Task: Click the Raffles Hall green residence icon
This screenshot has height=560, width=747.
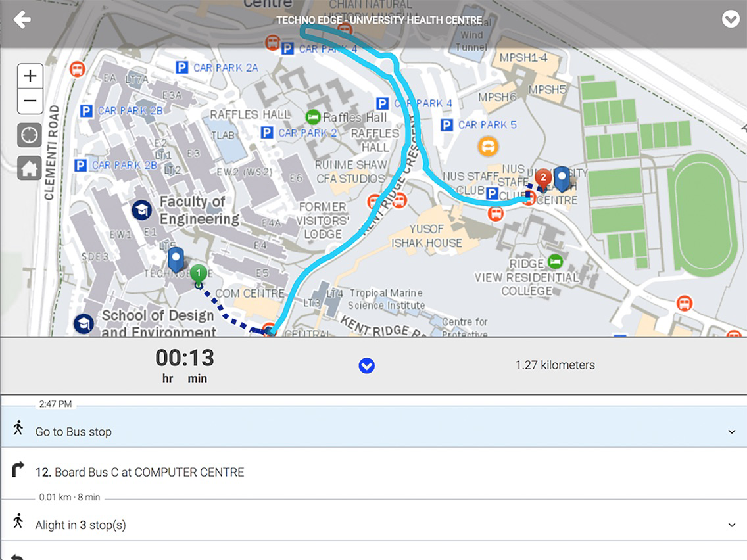Action: (x=314, y=117)
